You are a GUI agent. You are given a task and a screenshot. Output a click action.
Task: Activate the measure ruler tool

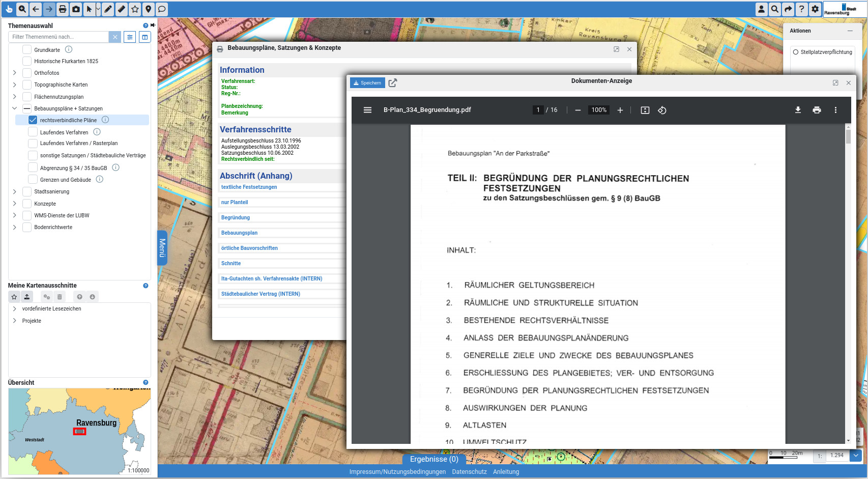[x=122, y=9]
